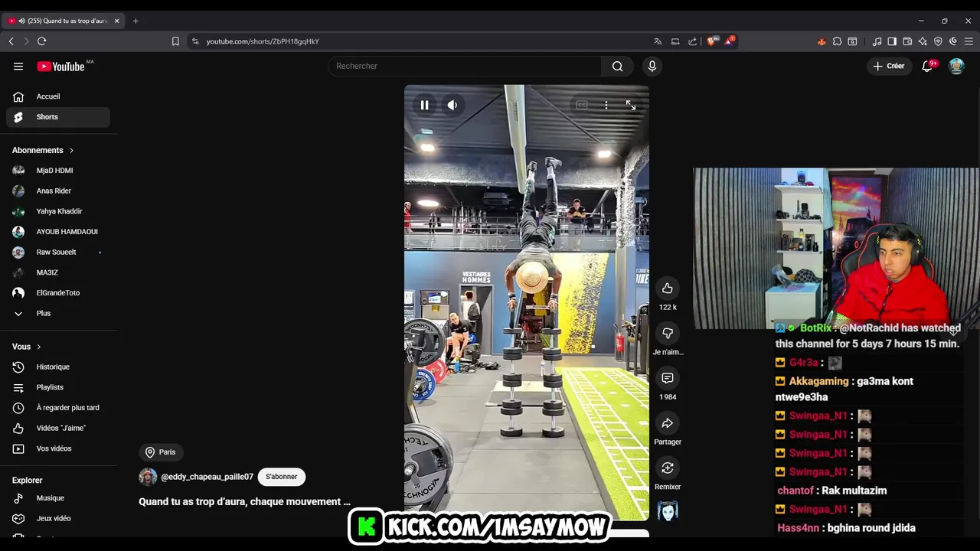Pause the Short video
Screen dimensions: 980x551
[424, 105]
